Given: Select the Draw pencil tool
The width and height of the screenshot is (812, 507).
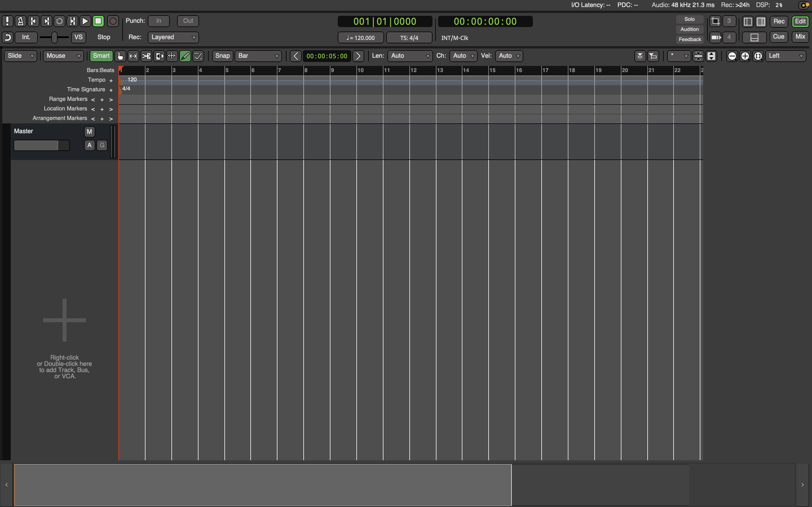Looking at the screenshot, I should 185,56.
